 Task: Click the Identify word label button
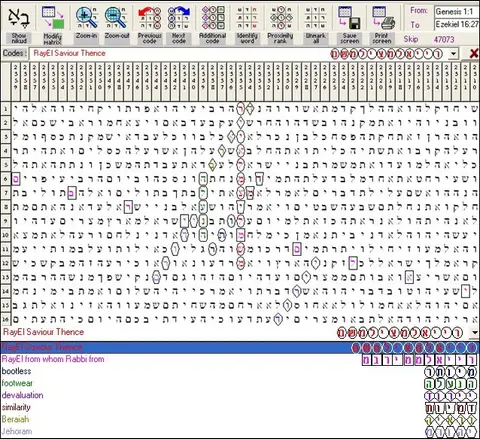(247, 38)
